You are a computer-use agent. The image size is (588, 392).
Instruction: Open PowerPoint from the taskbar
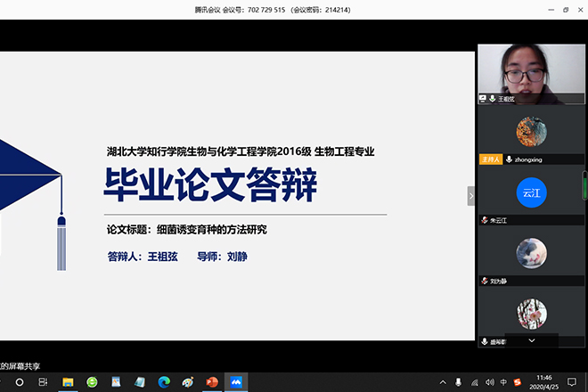[211, 382]
